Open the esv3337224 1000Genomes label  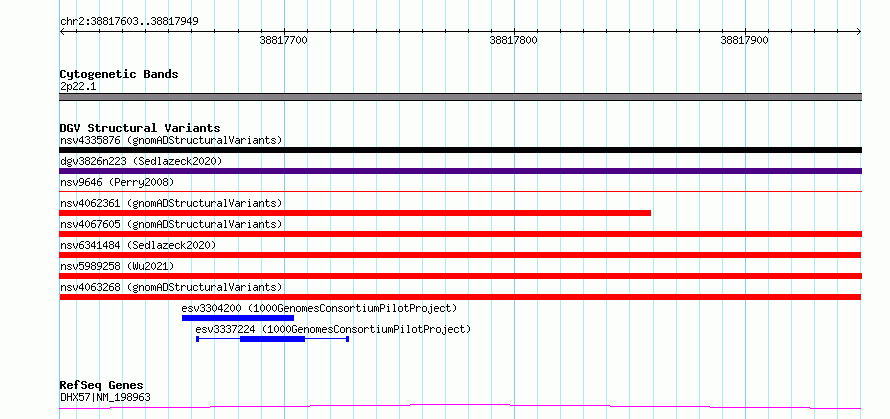tap(333, 329)
